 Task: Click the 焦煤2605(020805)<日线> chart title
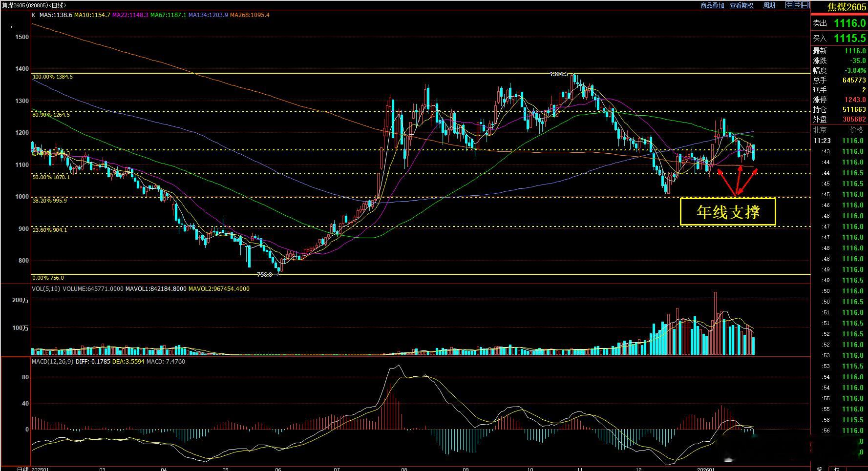[x=35, y=5]
